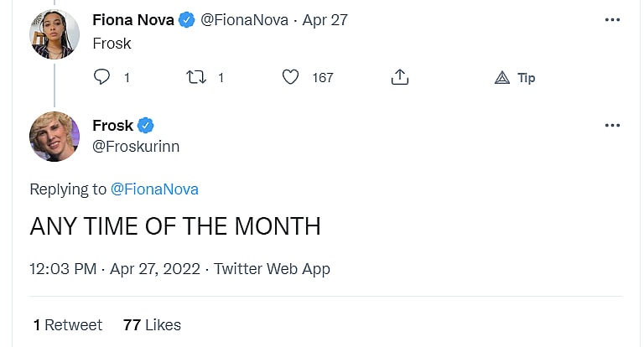Click the verified badge next to Frosk
This screenshot has width=644, height=347.
pyautogui.click(x=146, y=126)
